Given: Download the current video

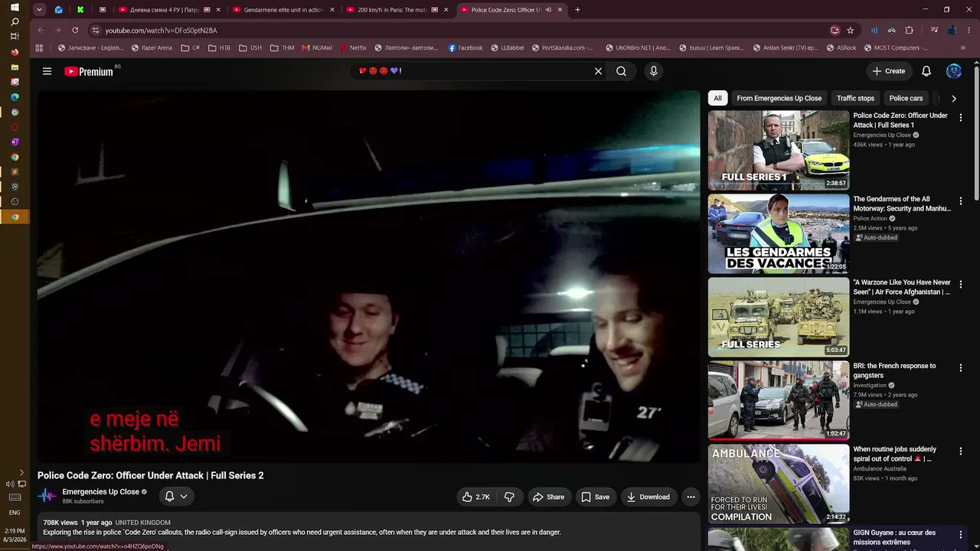Looking at the screenshot, I should (648, 497).
